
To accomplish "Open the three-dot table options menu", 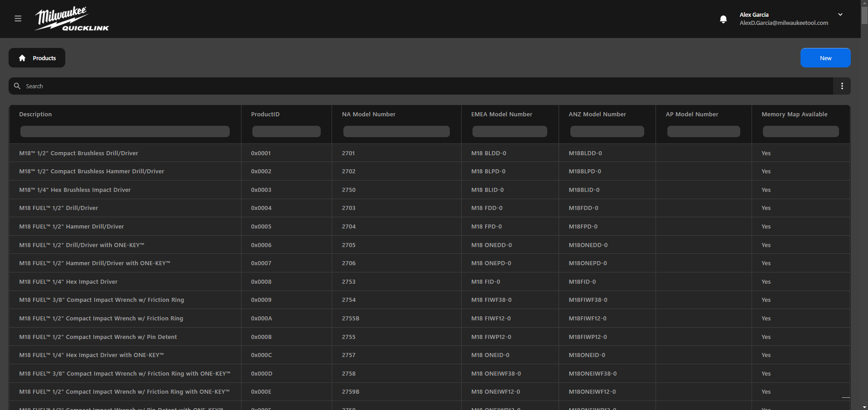I will point(842,86).
